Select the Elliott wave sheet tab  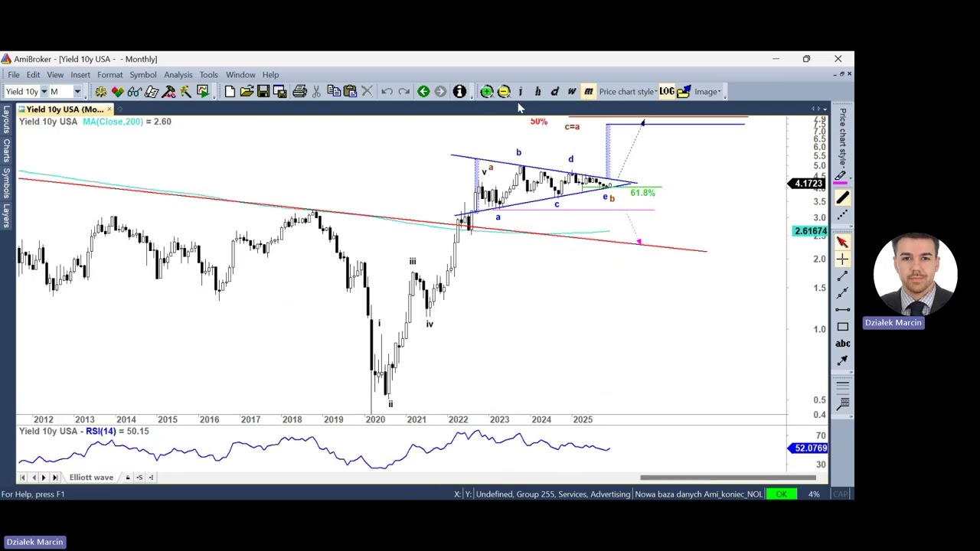(x=91, y=478)
